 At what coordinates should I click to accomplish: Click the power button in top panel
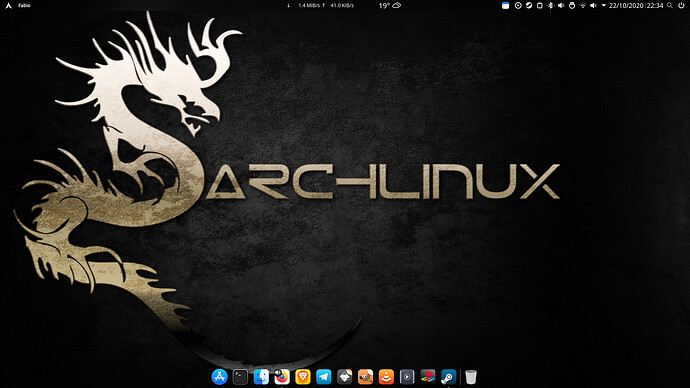coord(682,5)
